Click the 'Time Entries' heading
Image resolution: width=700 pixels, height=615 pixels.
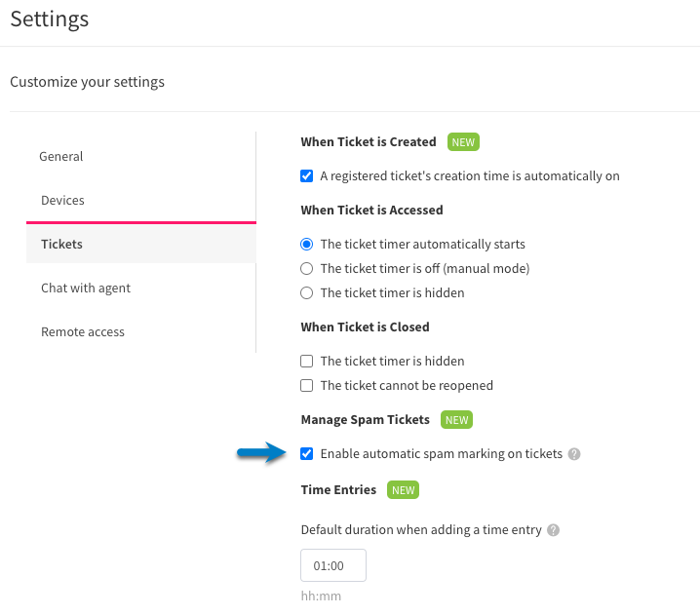pos(338,489)
